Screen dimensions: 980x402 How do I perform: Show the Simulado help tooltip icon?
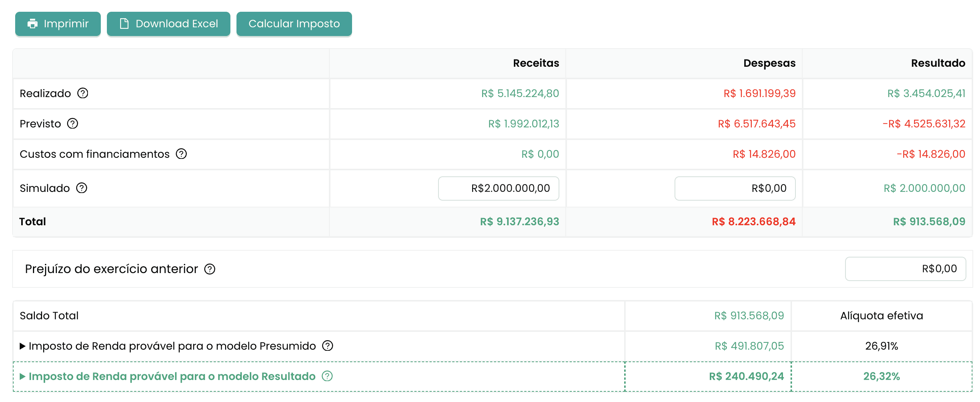point(81,188)
